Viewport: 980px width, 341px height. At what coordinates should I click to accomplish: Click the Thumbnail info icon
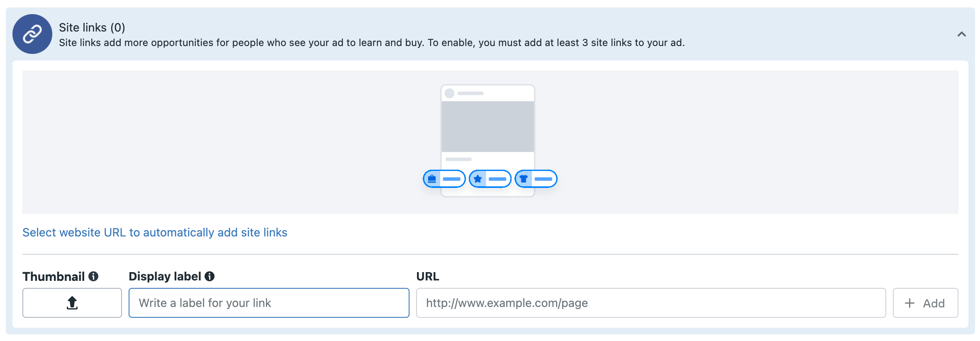[93, 276]
